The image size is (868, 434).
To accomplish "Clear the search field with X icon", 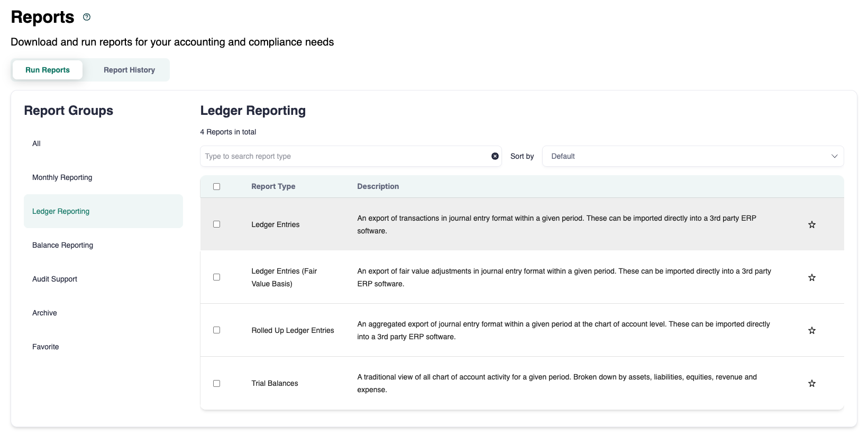I will click(495, 156).
